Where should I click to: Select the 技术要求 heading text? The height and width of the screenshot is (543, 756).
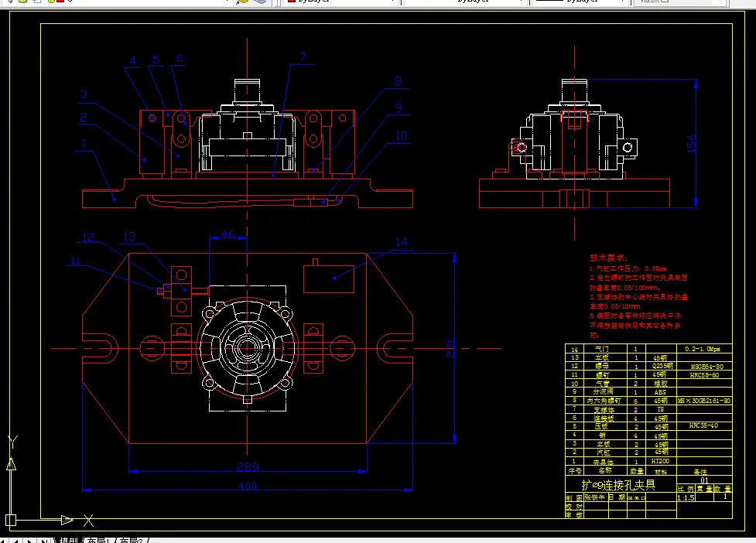pos(608,258)
